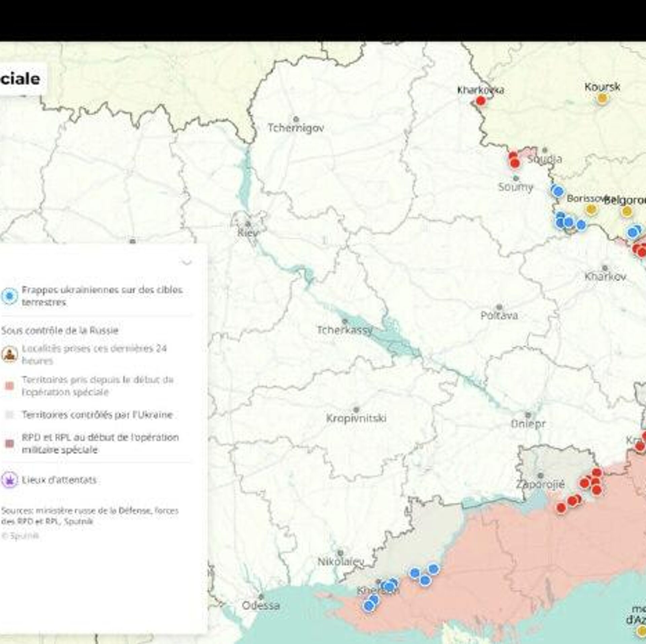This screenshot has width=646, height=644.
Task: Click the Dniepr city marker dot
Action: coord(528,415)
